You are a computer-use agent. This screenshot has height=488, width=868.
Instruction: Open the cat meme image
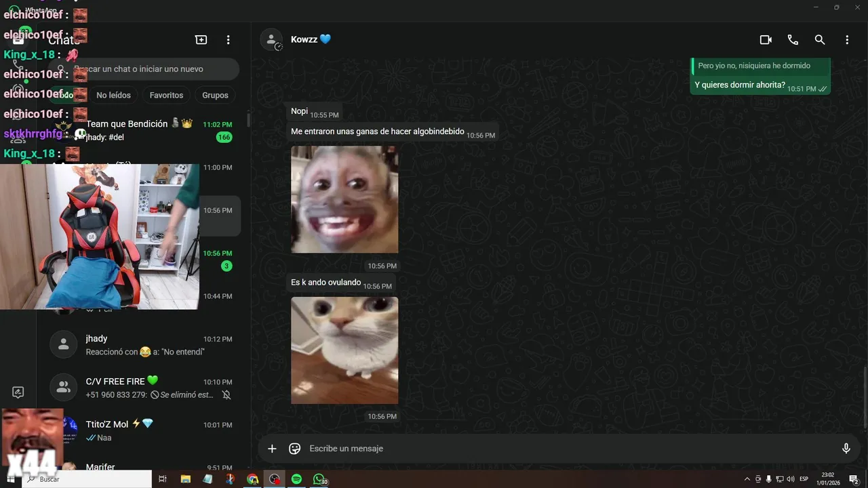344,350
